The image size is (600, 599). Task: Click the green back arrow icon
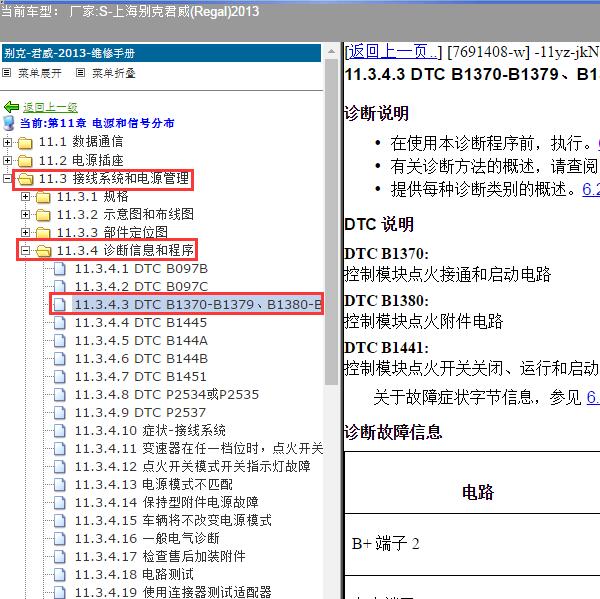click(x=11, y=107)
